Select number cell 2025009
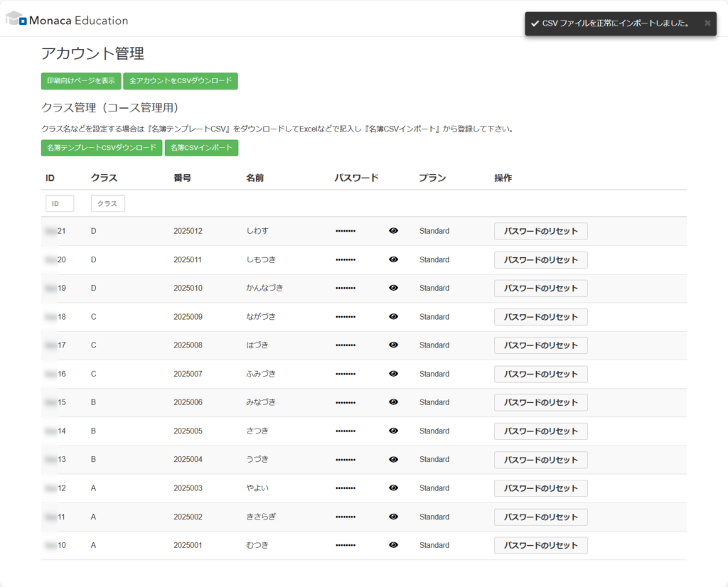This screenshot has height=587, width=728. point(188,316)
